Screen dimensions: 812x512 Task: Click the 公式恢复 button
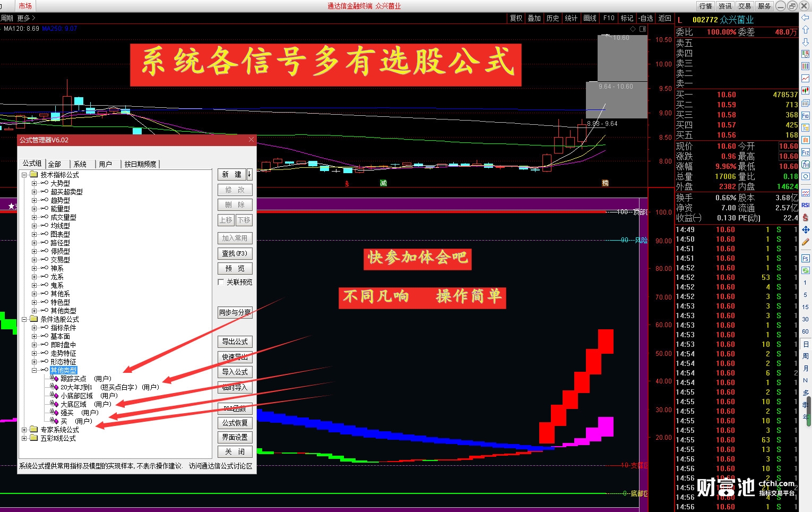[235, 423]
